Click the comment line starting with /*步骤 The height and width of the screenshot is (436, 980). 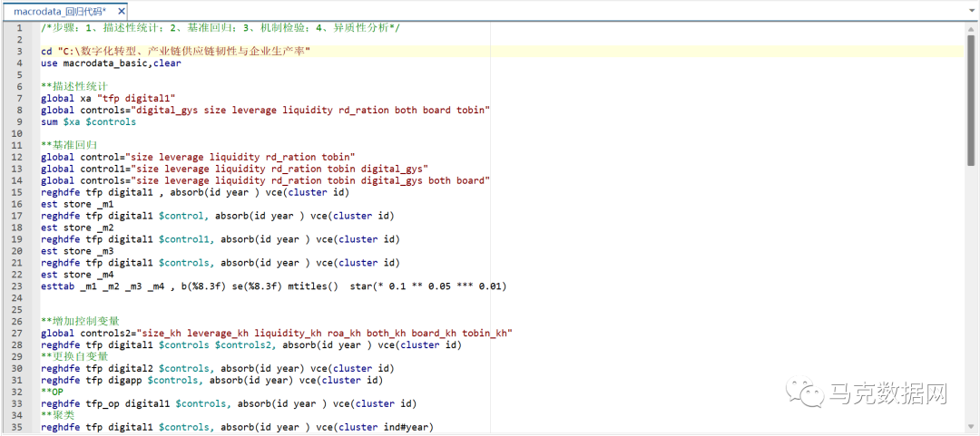pyautogui.click(x=220, y=28)
